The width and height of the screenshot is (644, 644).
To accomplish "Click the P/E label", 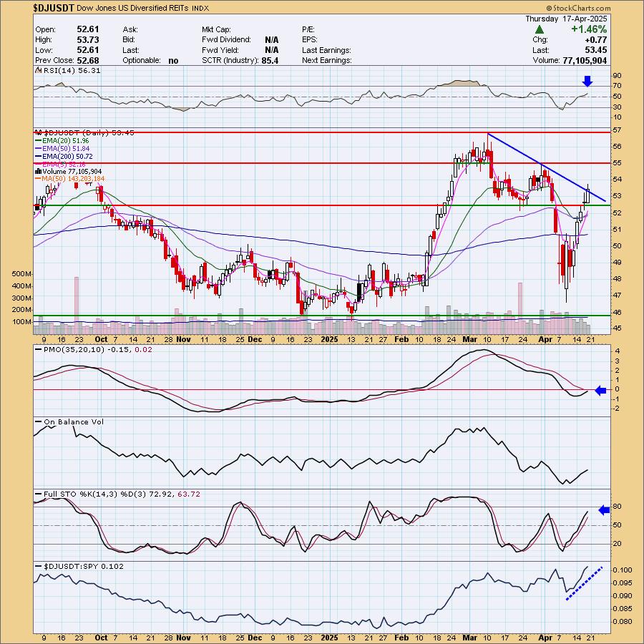I will point(308,29).
